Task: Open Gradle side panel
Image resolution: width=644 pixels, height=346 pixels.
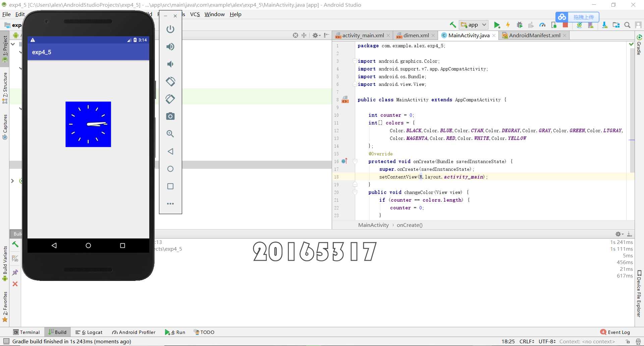Action: point(639,44)
